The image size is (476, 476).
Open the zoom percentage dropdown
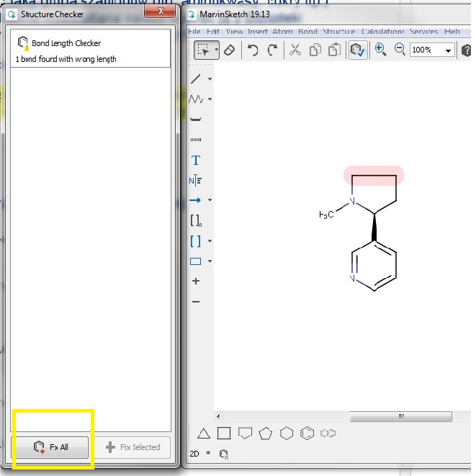[x=448, y=50]
